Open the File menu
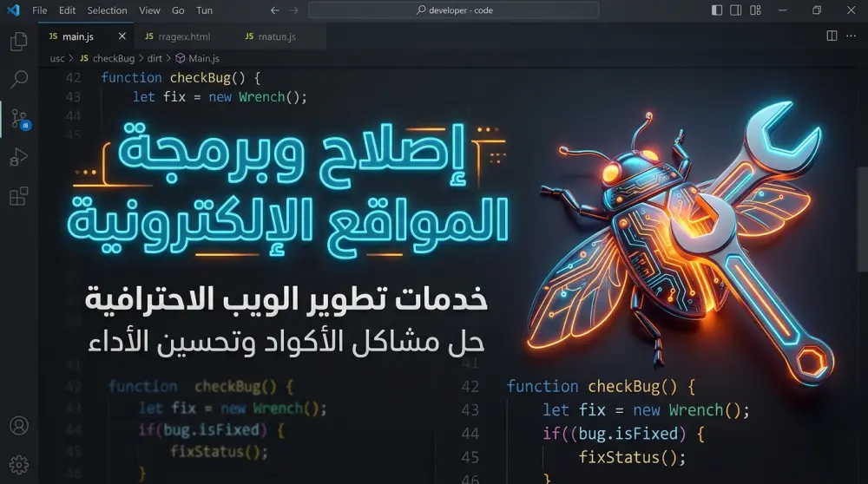Viewport: 868px width, 484px height. [x=39, y=10]
